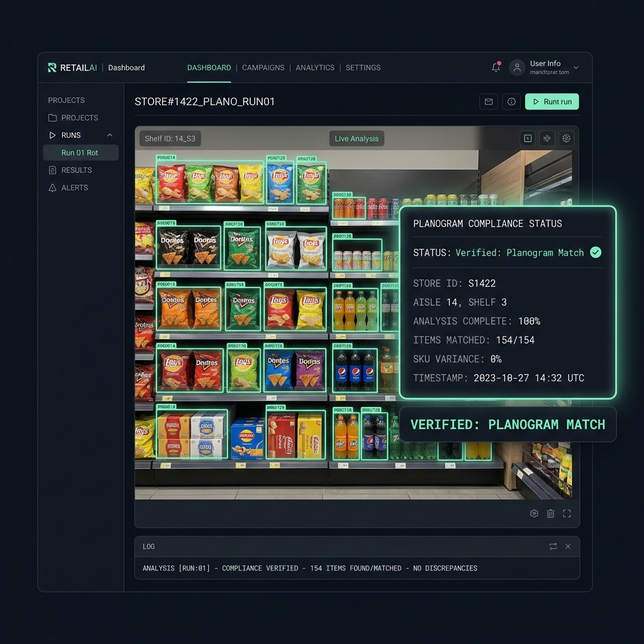
Task: Click the green verified checkmark icon
Action: point(596,252)
